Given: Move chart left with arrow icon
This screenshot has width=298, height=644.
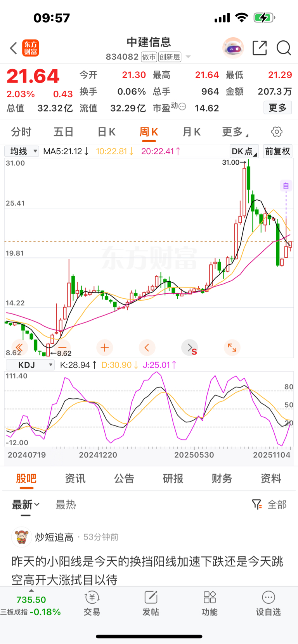Looking at the screenshot, I should (147, 348).
